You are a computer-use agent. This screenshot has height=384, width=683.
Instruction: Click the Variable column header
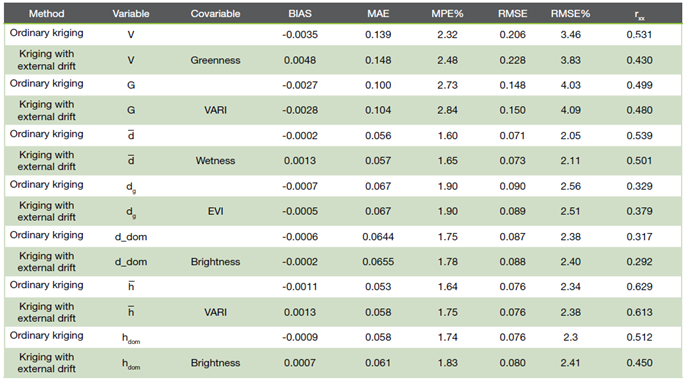point(131,13)
